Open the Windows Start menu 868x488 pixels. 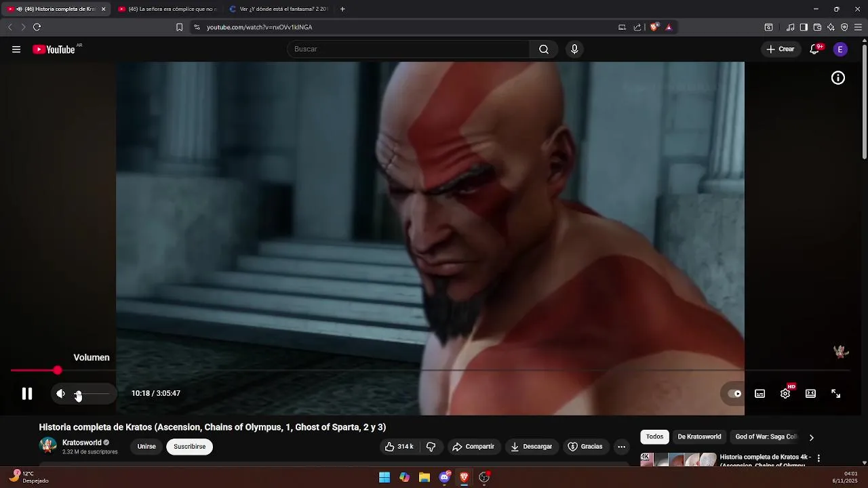coord(384,477)
